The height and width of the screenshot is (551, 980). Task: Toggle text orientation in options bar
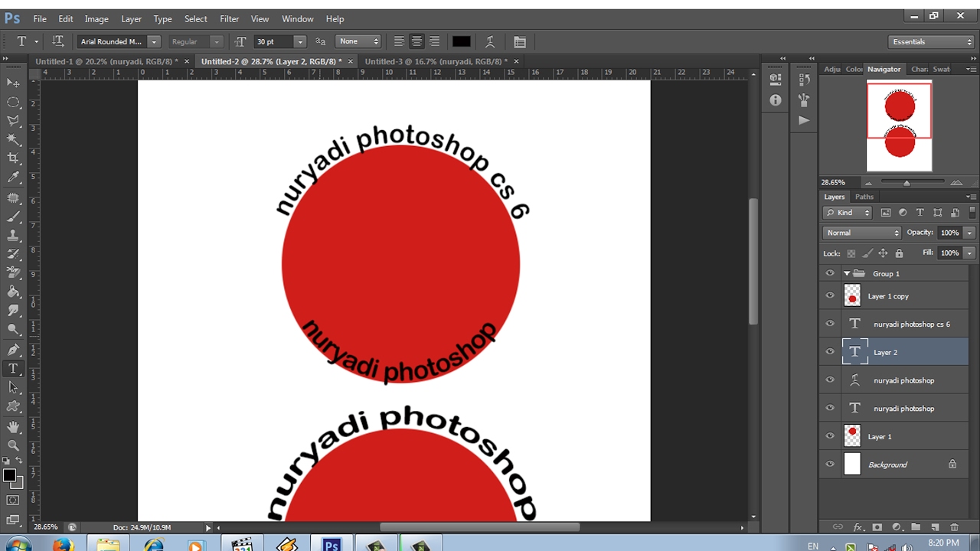point(57,41)
